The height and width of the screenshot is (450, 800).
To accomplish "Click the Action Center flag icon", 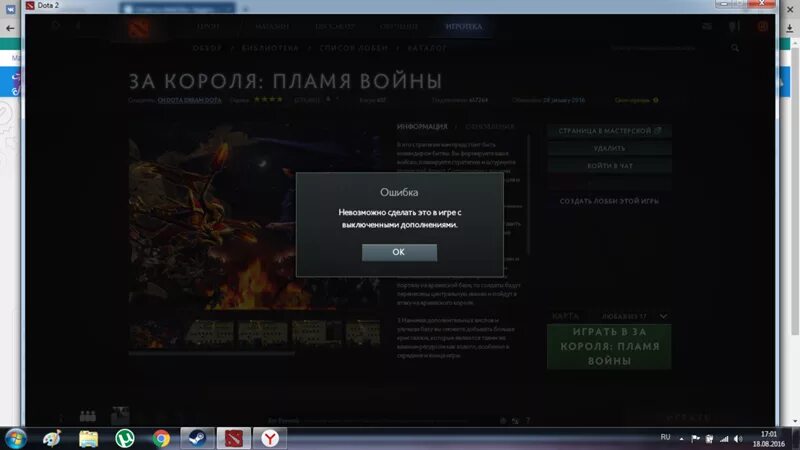I will click(x=695, y=438).
